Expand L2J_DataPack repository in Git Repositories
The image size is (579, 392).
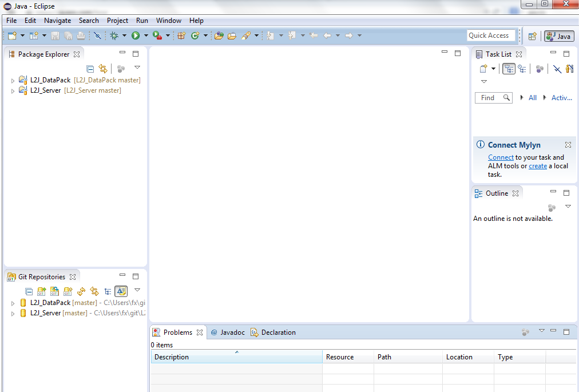coord(13,303)
